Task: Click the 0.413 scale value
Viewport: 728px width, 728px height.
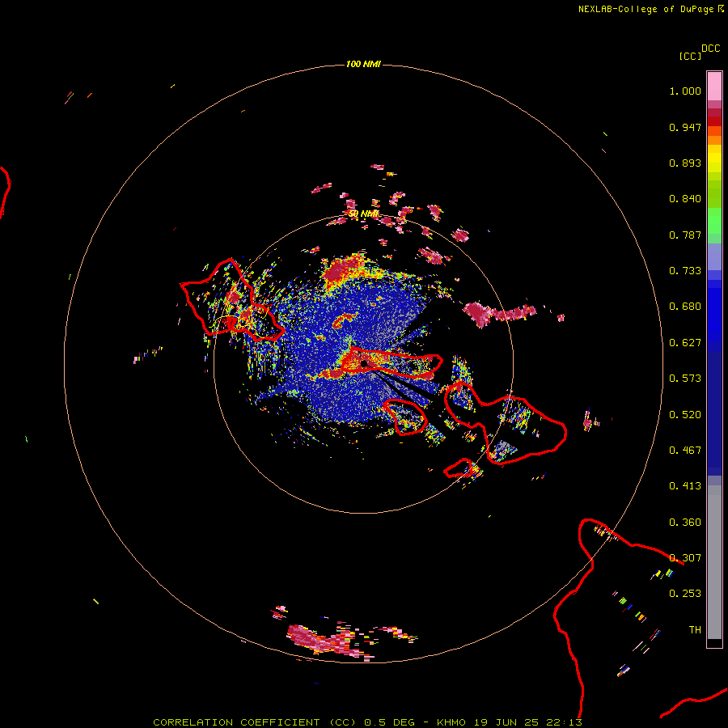Action: pyautogui.click(x=685, y=486)
